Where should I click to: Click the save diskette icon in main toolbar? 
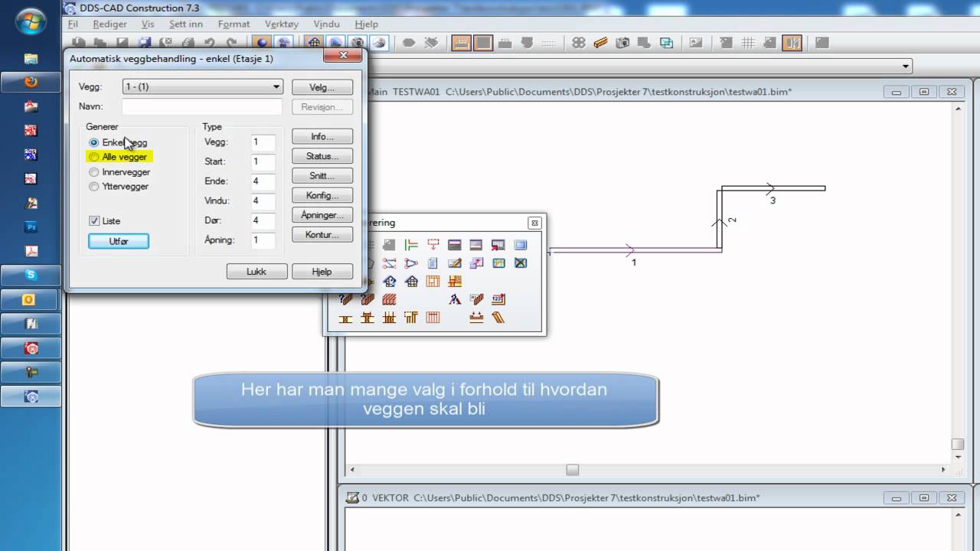(144, 43)
